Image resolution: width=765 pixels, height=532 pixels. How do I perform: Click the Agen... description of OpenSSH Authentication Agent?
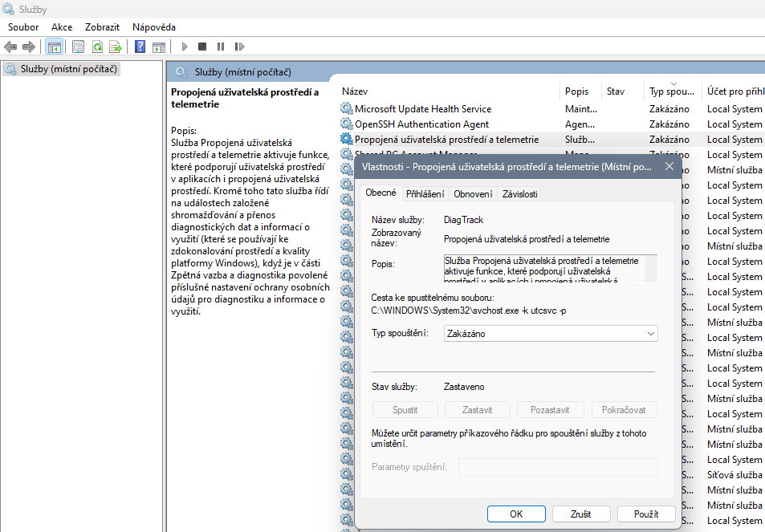[580, 124]
